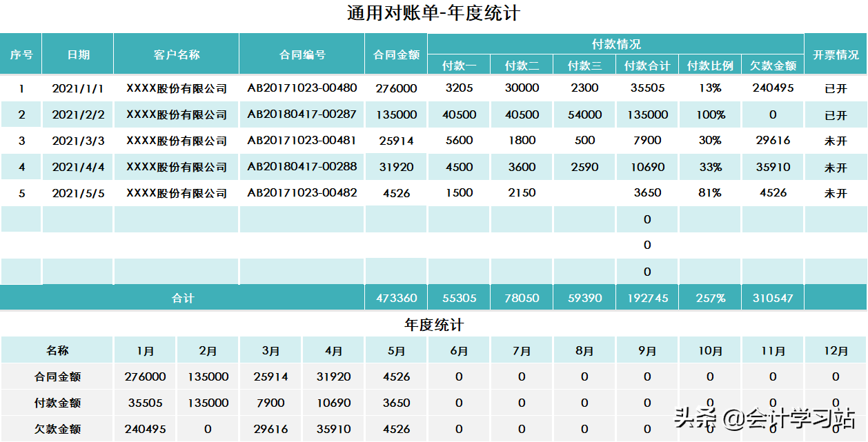Screen dimensions: 868x442
Task: Select the title 通用对账单-年度统计
Action: pos(433,13)
